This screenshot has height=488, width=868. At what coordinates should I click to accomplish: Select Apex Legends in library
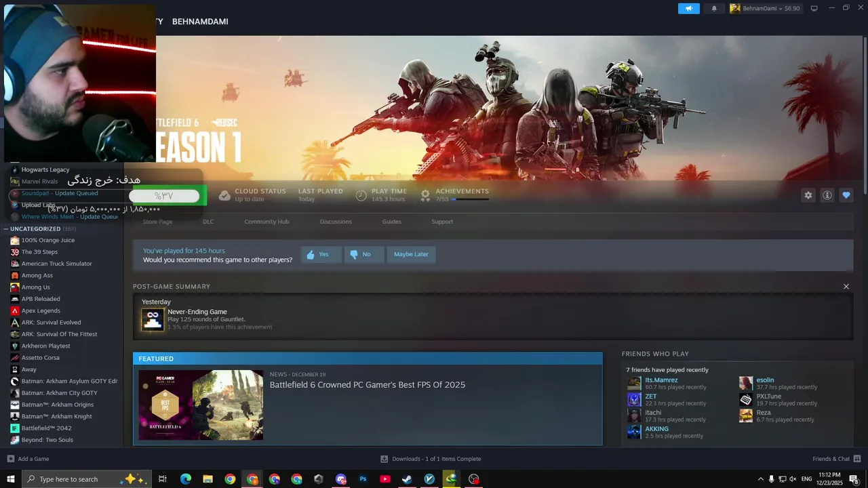[41, 311]
